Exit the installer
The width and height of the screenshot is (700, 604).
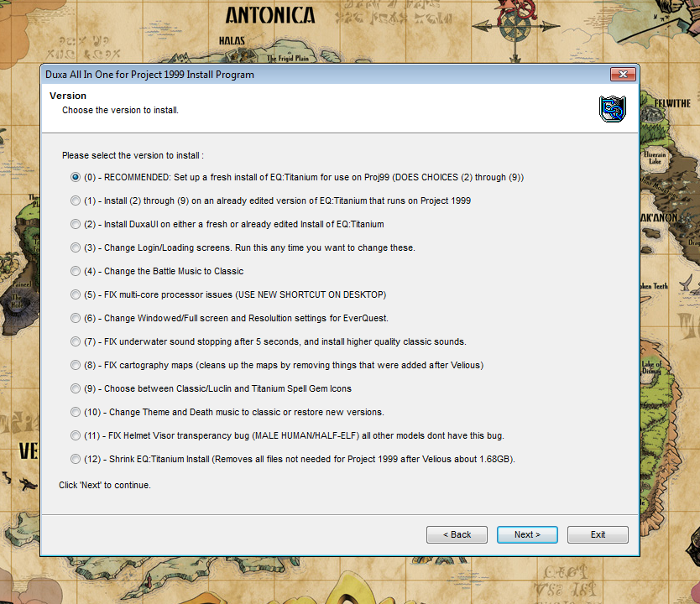(x=598, y=534)
